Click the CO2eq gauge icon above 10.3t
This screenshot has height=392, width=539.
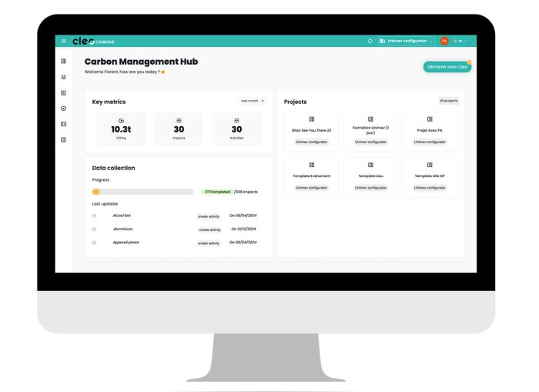122,120
